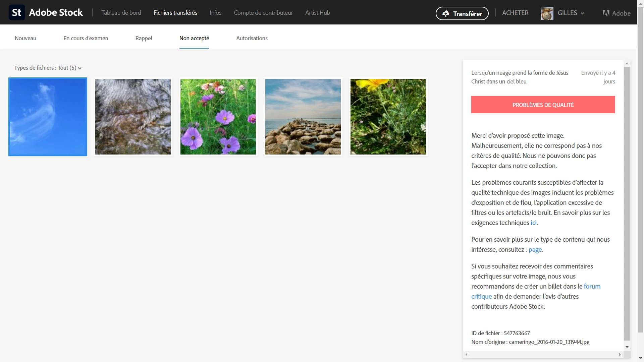Open the 'ici' technical requirements link
This screenshot has width=644, height=362.
pos(533,223)
